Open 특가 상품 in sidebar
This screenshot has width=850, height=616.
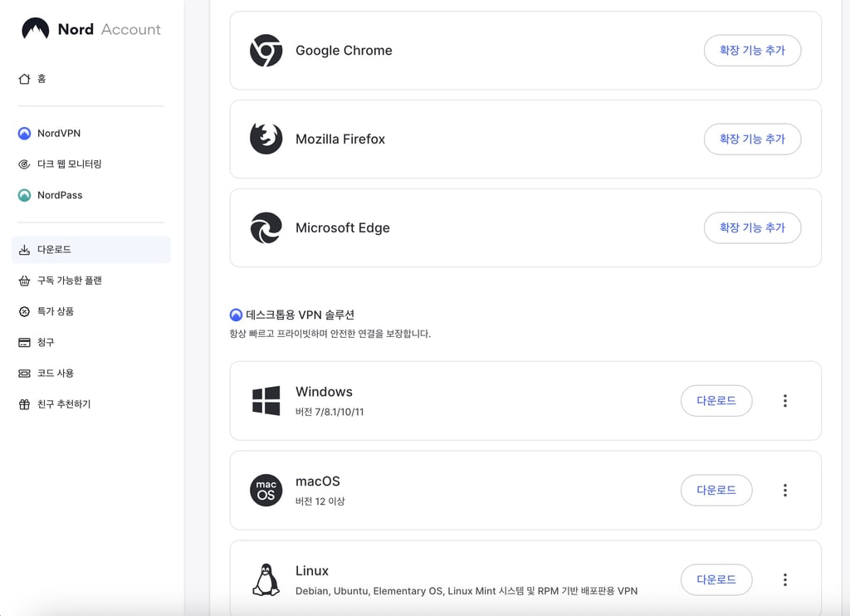[x=91, y=312]
